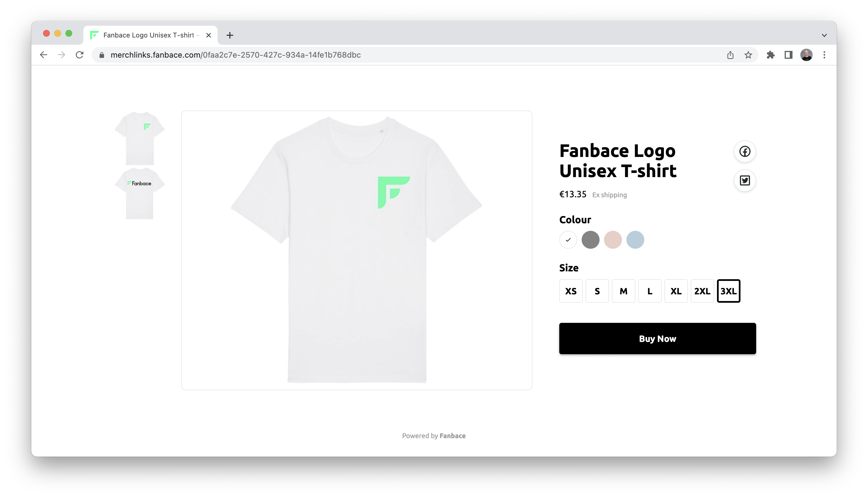Toggle the browser side panel
The height and width of the screenshot is (498, 868).
click(x=788, y=55)
